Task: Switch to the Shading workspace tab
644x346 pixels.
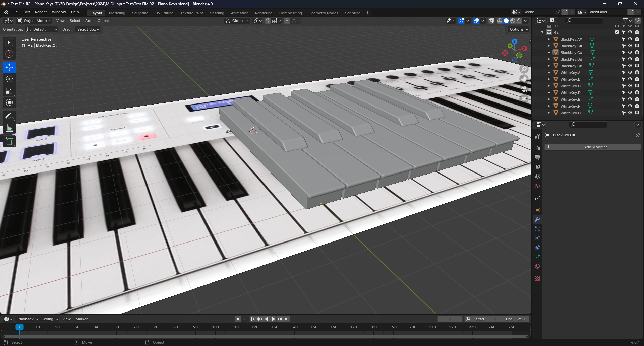Action: click(x=217, y=13)
